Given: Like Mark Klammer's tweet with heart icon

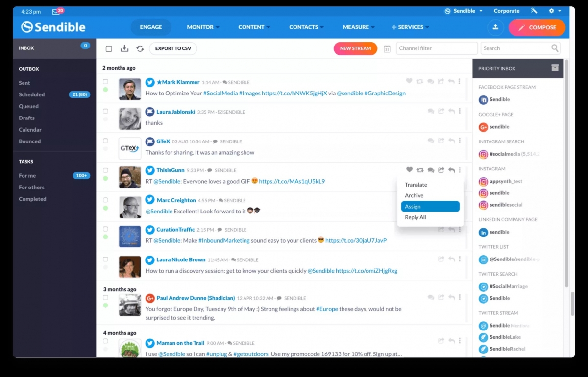Looking at the screenshot, I should pyautogui.click(x=409, y=81).
